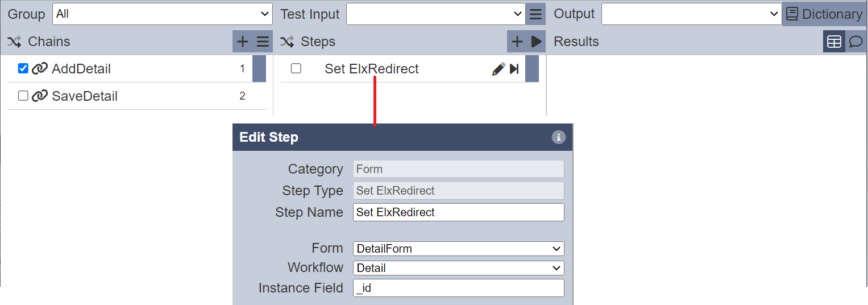The image size is (868, 305).
Task: Switch Results to comment view icon
Action: [x=855, y=42]
